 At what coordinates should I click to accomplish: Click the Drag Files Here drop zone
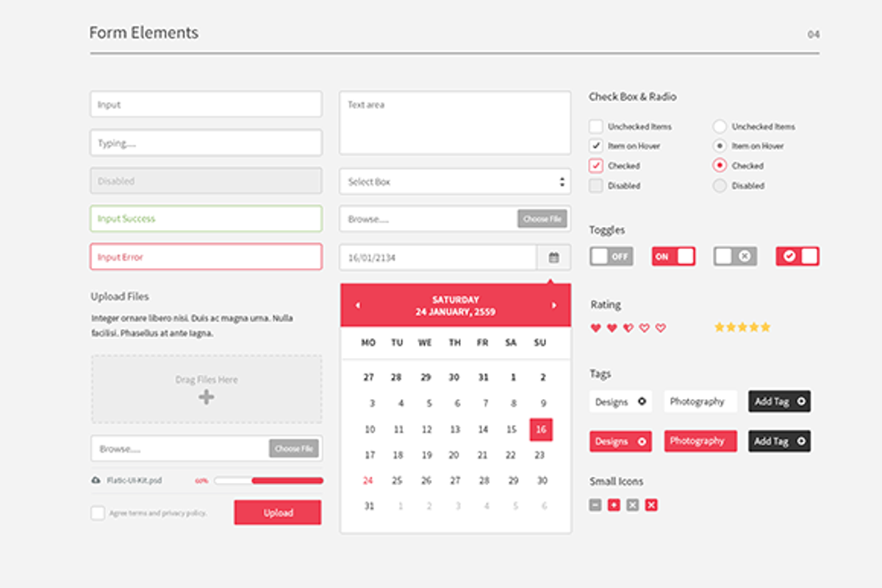[x=207, y=389]
